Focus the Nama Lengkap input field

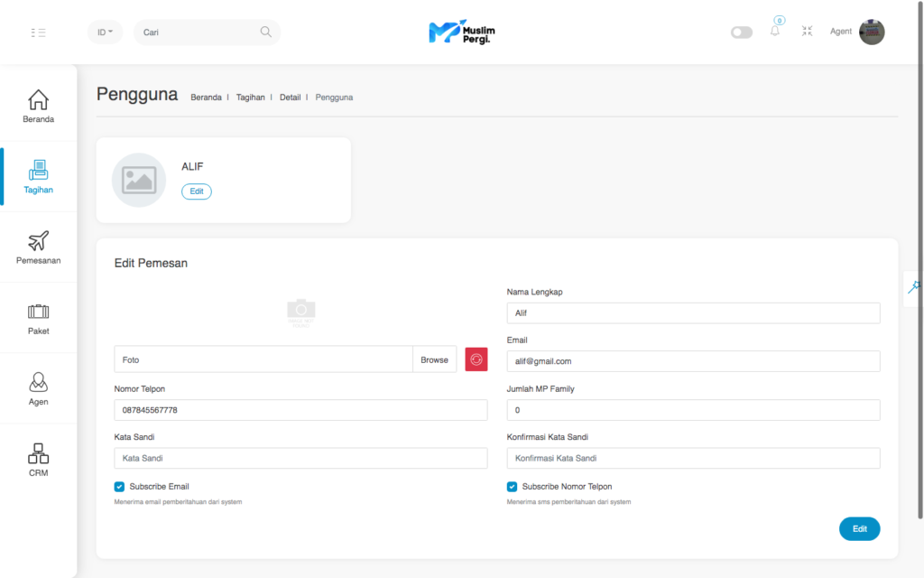(693, 313)
